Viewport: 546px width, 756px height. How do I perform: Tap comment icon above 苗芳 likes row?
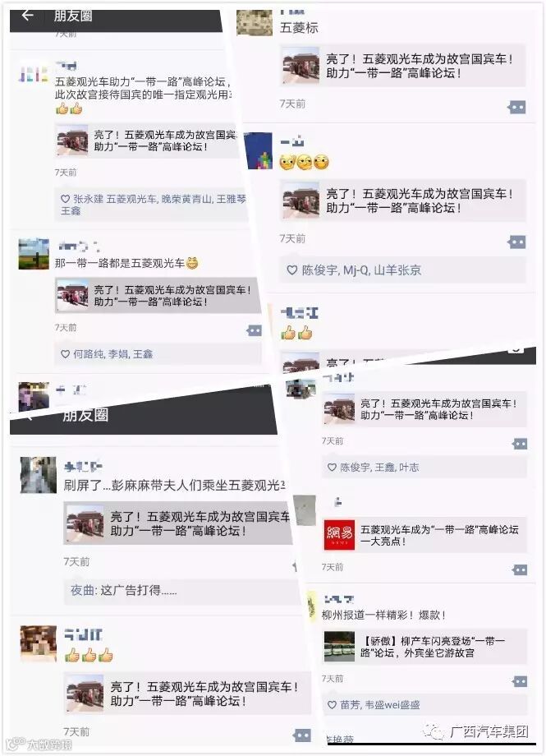click(520, 681)
